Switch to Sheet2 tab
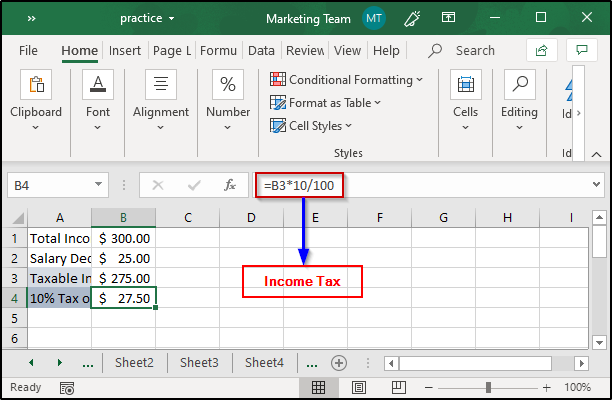 pyautogui.click(x=134, y=363)
